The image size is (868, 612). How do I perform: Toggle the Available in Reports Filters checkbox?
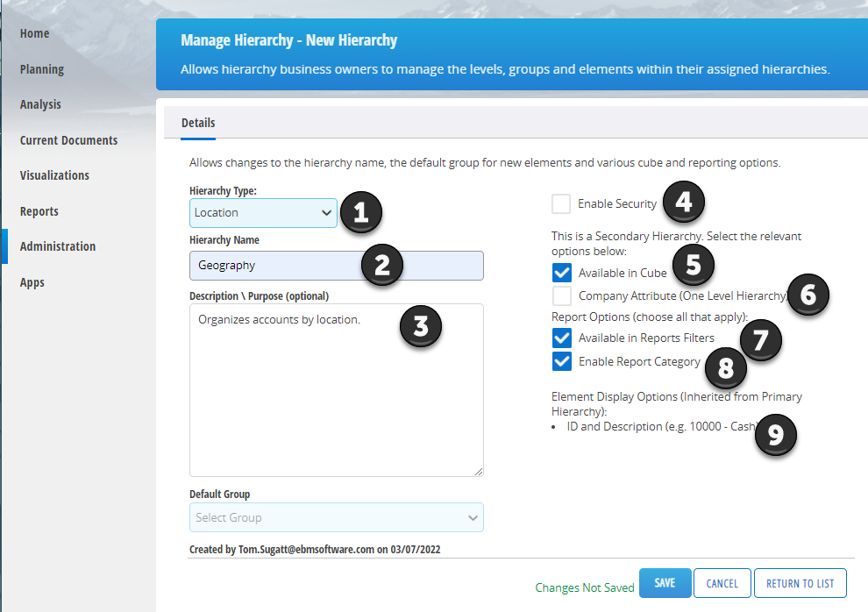tap(562, 338)
